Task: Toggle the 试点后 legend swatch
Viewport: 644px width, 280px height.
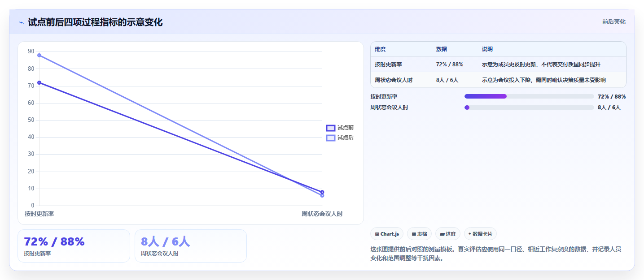Action: click(330, 138)
